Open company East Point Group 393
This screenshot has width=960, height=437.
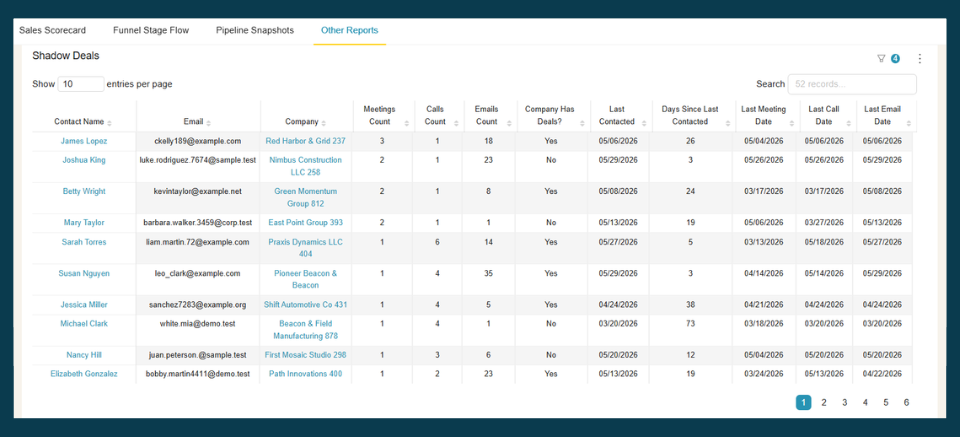tap(306, 223)
